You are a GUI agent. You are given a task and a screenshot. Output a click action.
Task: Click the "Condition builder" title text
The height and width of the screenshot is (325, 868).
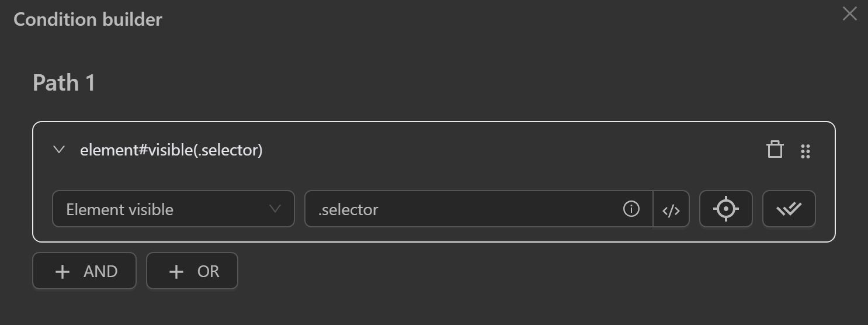coord(88,20)
